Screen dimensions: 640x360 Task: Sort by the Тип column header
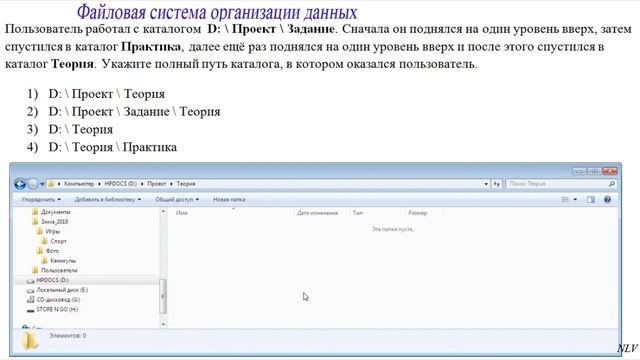click(358, 213)
